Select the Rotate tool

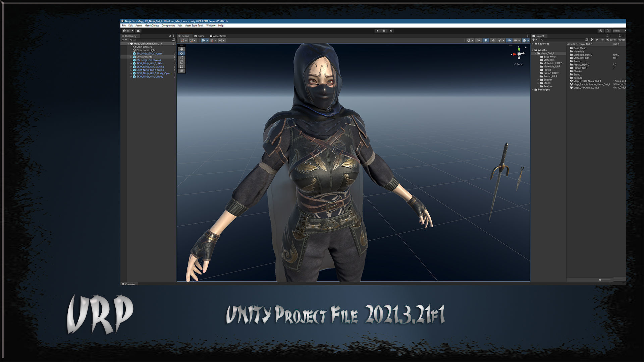point(181,58)
